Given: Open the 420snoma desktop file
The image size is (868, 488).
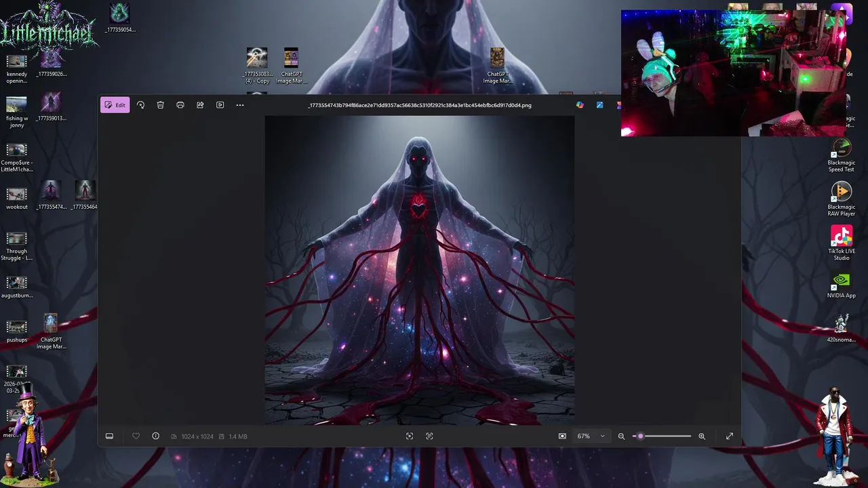Looking at the screenshot, I should (842, 329).
